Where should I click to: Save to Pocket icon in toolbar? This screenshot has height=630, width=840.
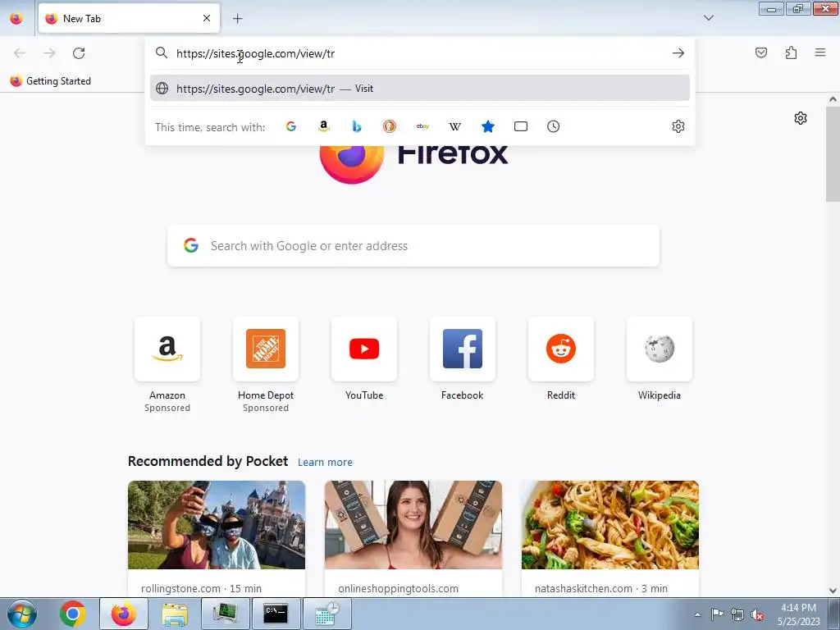tap(761, 52)
